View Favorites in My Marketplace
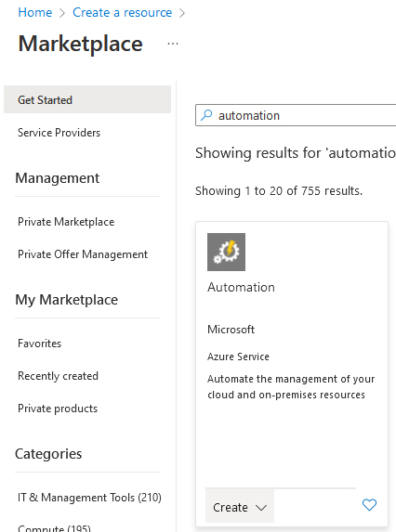The width and height of the screenshot is (396, 532). (39, 344)
